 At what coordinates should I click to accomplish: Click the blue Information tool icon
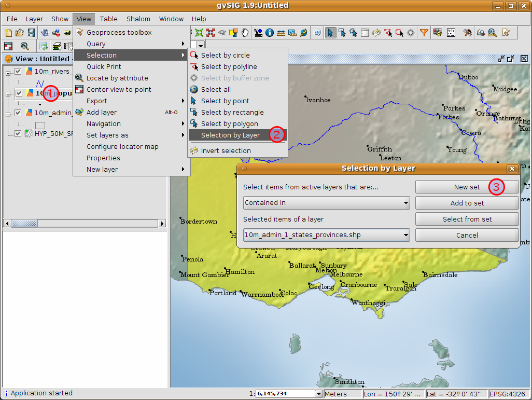[x=270, y=33]
